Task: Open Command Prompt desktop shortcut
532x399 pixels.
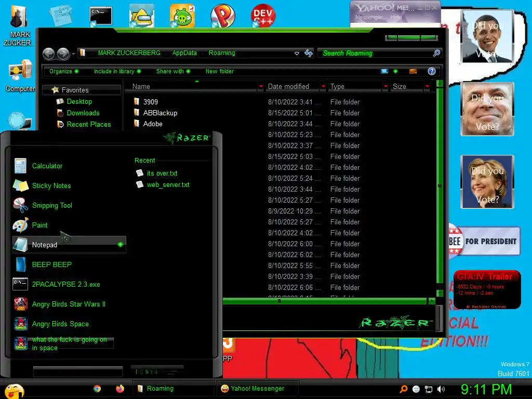Action: coord(100,17)
